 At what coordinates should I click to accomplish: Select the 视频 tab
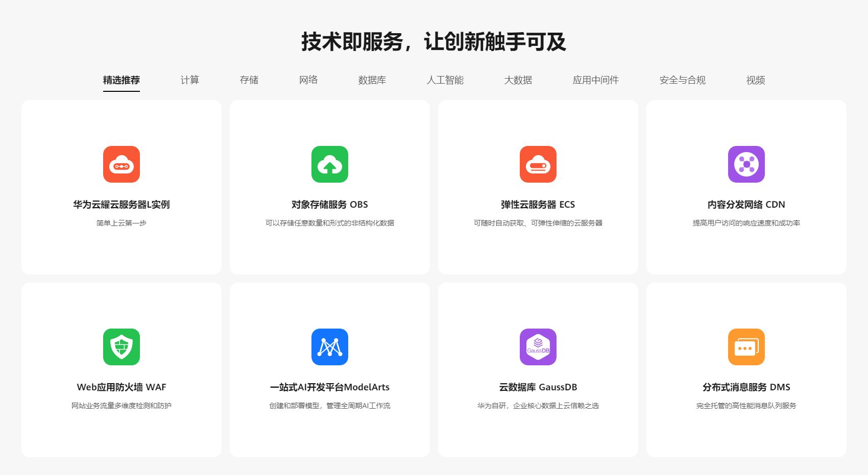click(756, 80)
